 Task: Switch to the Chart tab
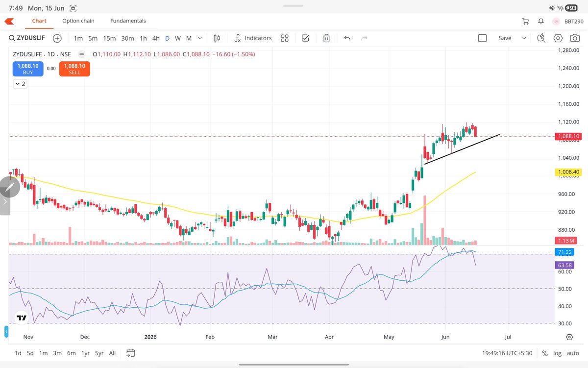[39, 21]
